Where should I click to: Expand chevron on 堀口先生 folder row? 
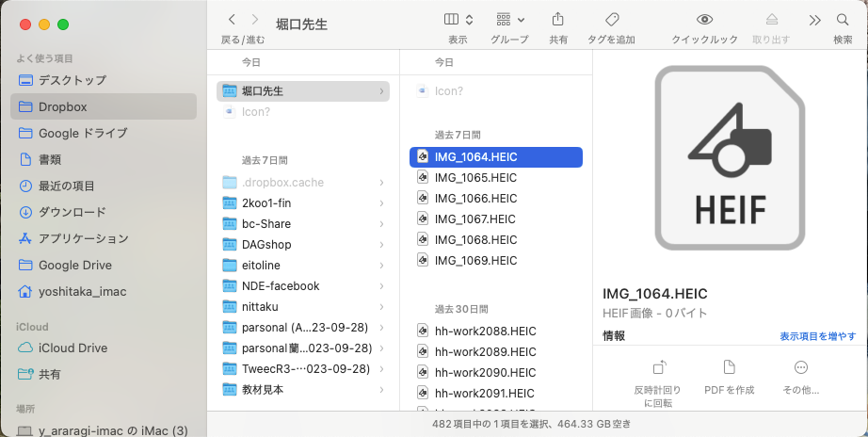(x=381, y=90)
